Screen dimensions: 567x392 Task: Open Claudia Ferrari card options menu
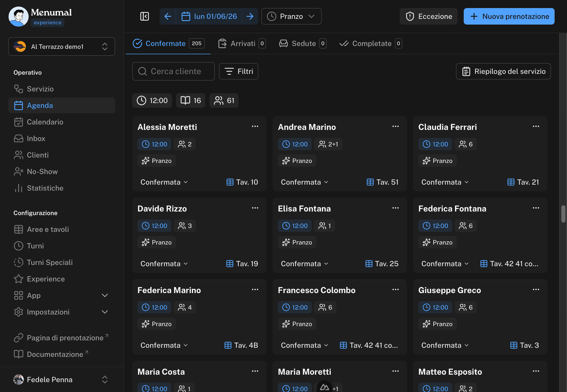point(536,126)
